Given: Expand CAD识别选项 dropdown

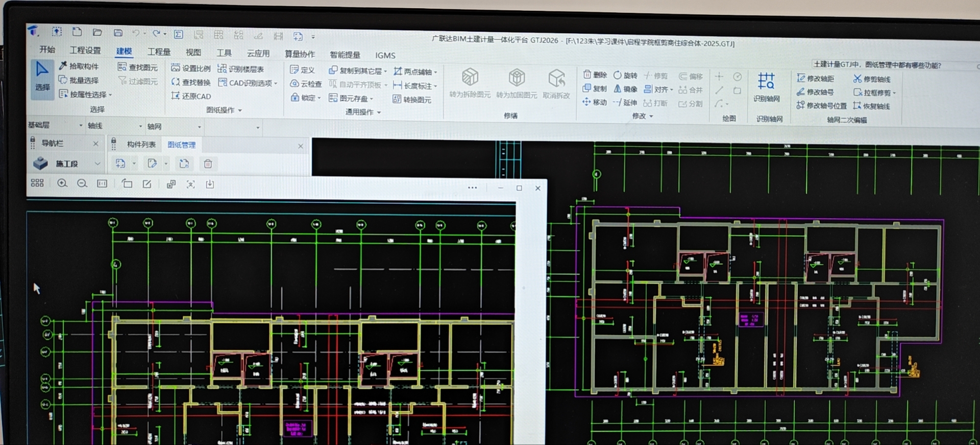Looking at the screenshot, I should [x=276, y=83].
